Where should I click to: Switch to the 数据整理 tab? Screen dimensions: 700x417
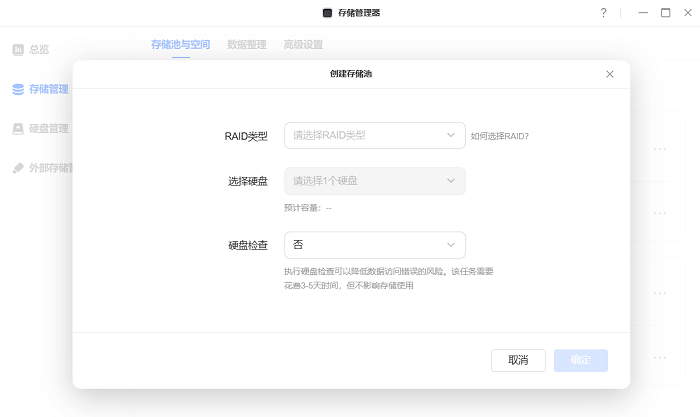(246, 45)
